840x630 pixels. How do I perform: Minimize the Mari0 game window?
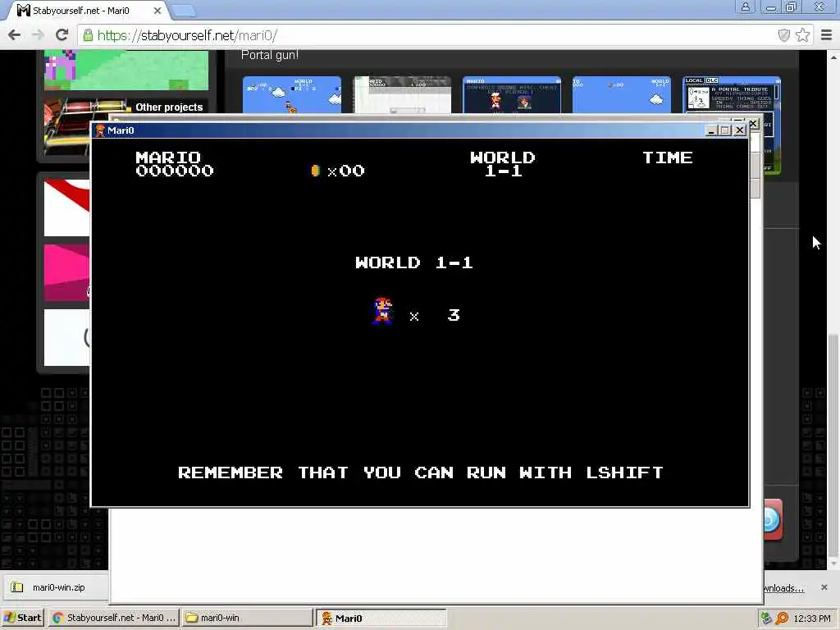[x=711, y=130]
